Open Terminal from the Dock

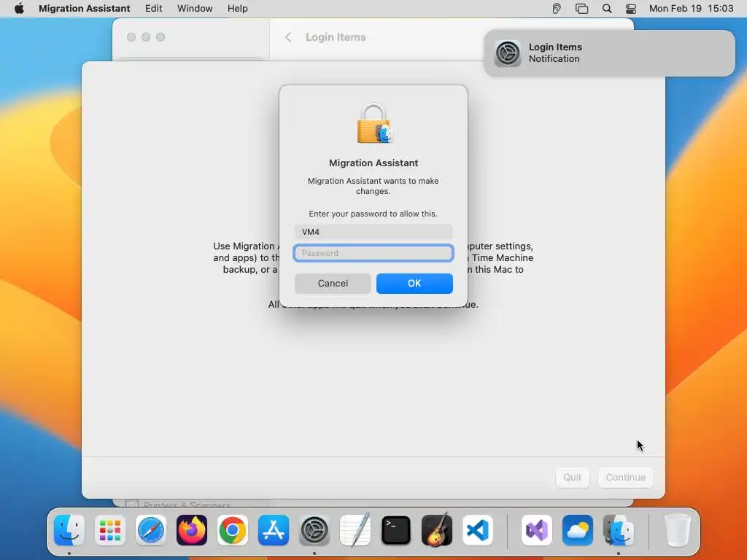coord(396,530)
